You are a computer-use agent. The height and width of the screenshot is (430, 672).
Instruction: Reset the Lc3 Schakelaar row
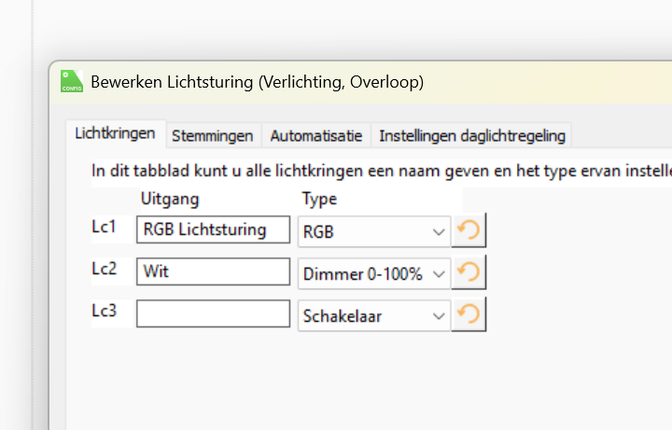coord(468,314)
